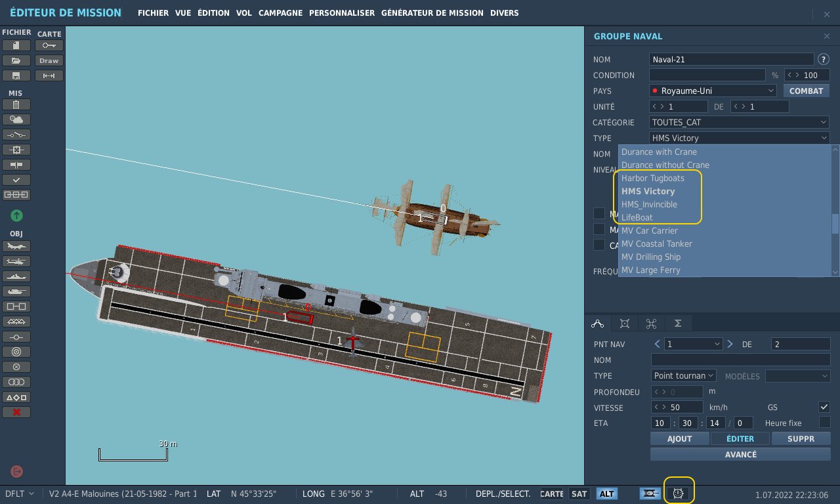Select Harbor Tugboats in type list
This screenshot has width=840, height=504.
(x=724, y=178)
